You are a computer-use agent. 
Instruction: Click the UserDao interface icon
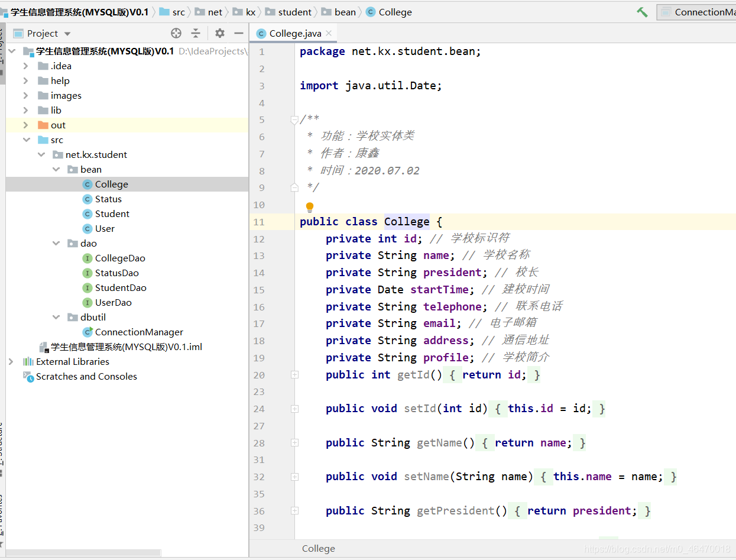(x=87, y=302)
